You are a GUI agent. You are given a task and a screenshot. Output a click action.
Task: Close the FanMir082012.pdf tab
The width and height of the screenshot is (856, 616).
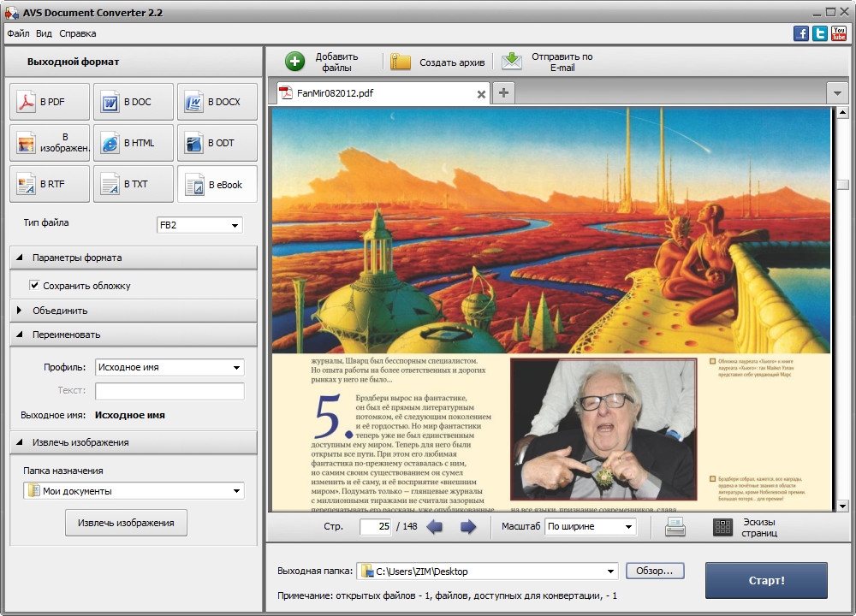point(481,94)
